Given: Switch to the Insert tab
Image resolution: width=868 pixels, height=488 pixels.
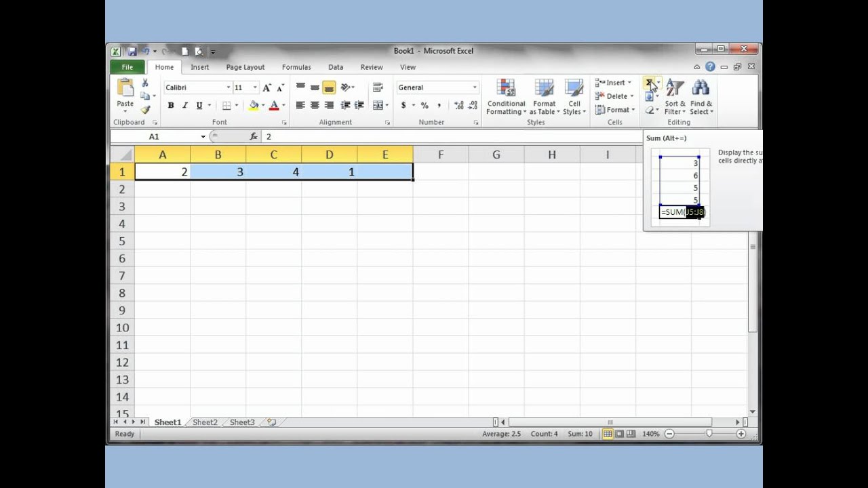Looking at the screenshot, I should pyautogui.click(x=200, y=67).
